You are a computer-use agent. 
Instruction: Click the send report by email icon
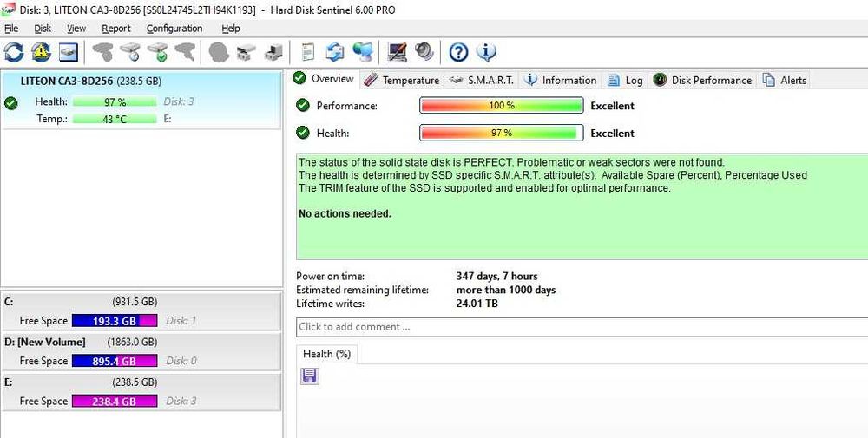coord(335,53)
